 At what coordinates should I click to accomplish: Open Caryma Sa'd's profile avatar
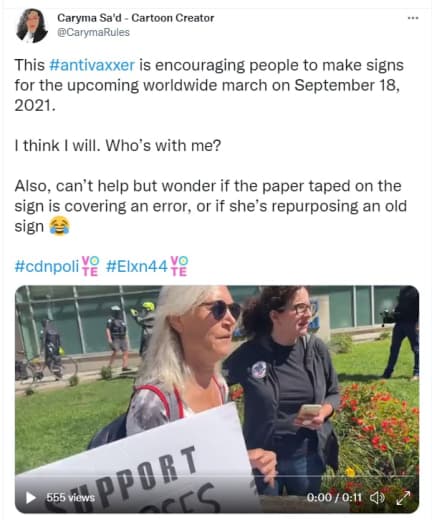coord(32,26)
